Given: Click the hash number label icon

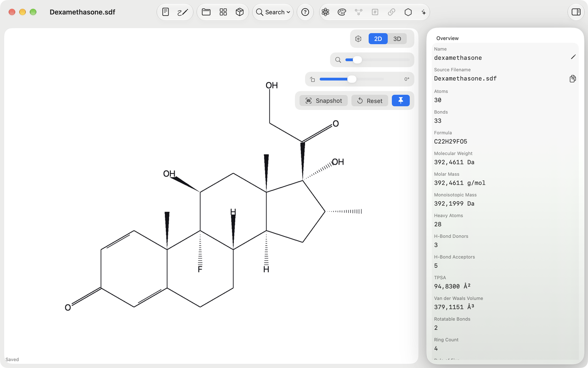Looking at the screenshot, I should pos(375,12).
